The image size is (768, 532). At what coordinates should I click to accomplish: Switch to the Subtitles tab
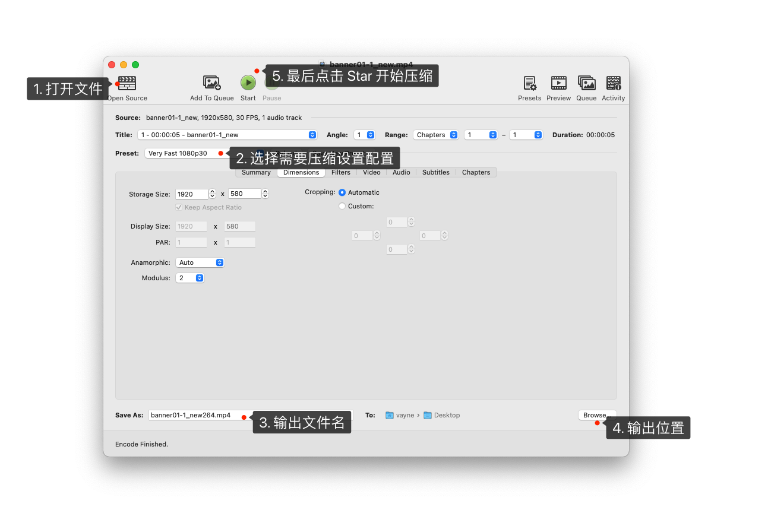(x=435, y=172)
